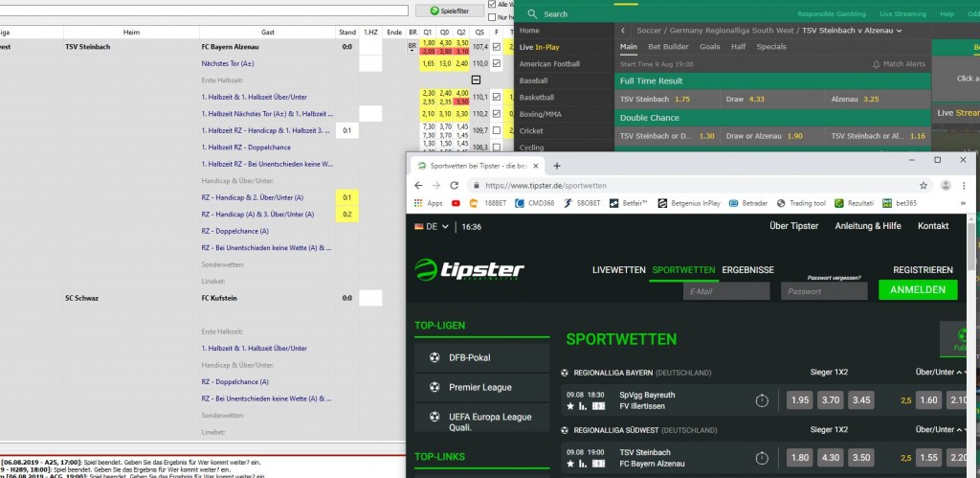The width and height of the screenshot is (980, 478).
Task: Tick the empty checkbox beside QS 109,7
Action: 497,131
